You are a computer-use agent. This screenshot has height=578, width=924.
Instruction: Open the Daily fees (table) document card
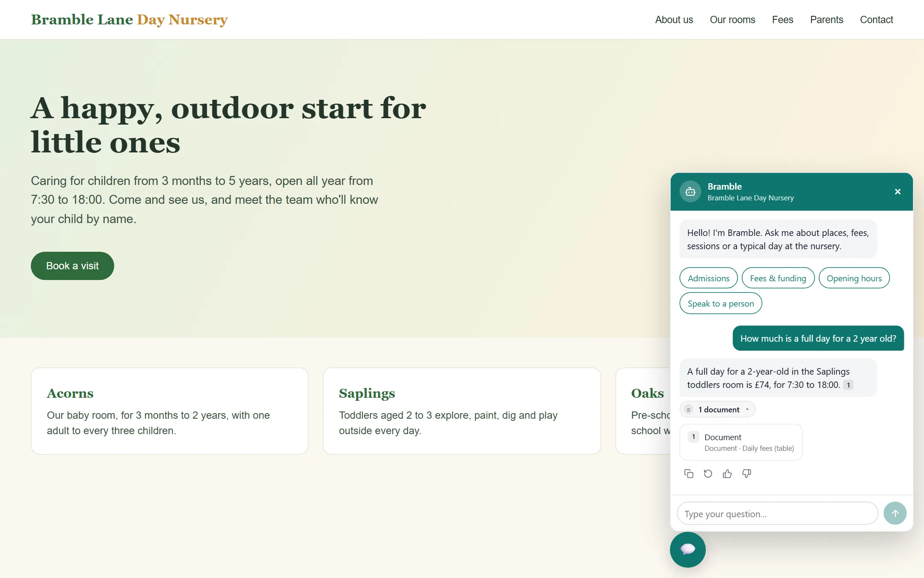click(741, 442)
